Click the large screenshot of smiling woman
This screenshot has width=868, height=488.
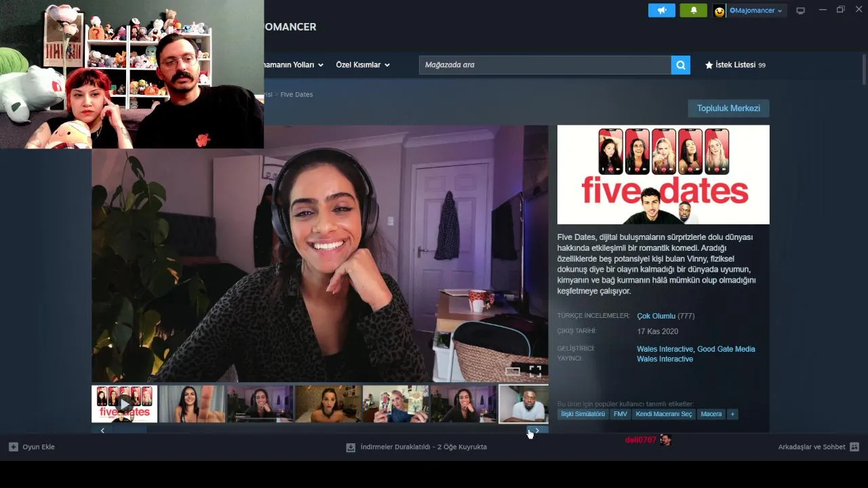[x=319, y=253]
